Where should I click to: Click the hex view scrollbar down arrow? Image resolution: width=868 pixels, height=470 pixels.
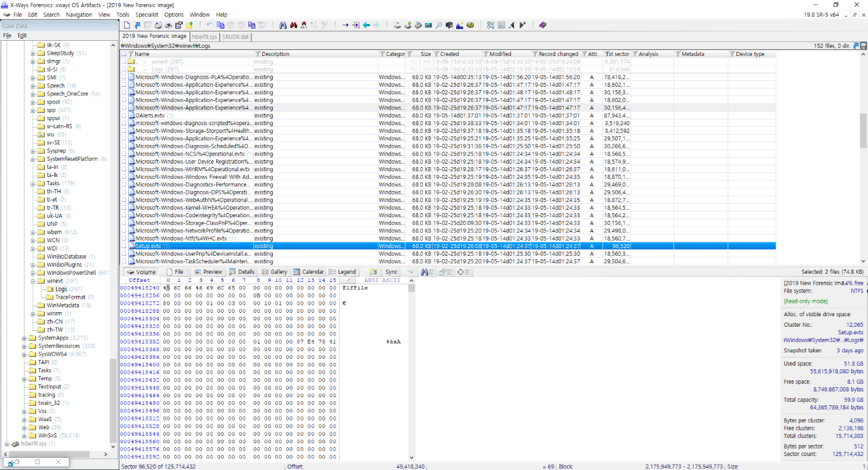click(x=412, y=458)
